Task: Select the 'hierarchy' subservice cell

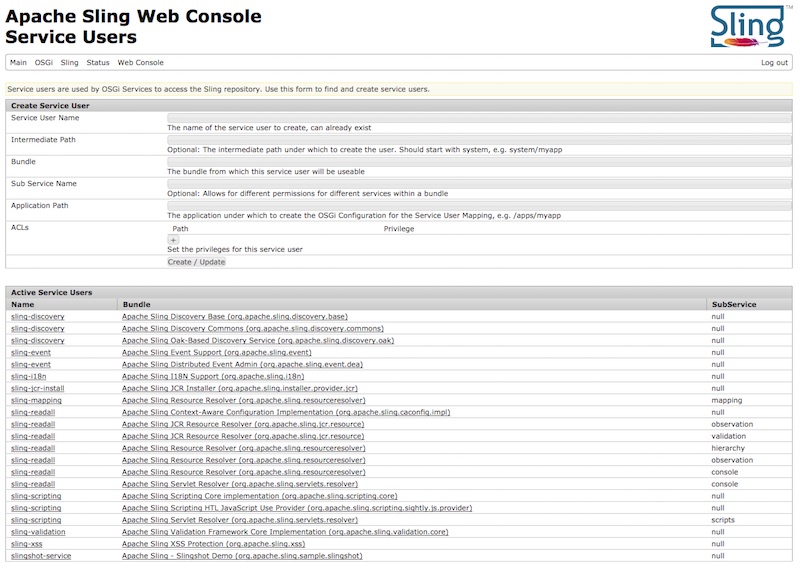Action: point(728,448)
